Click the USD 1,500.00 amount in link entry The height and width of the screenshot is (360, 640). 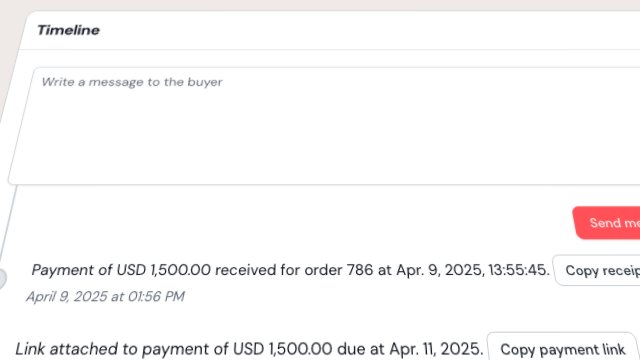click(282, 349)
